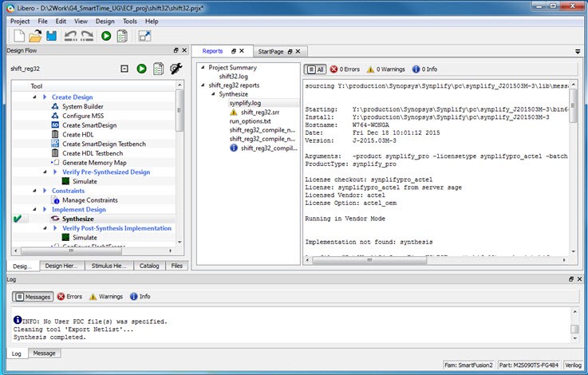Toggle the 0 Warnings filter in Reports

point(387,69)
